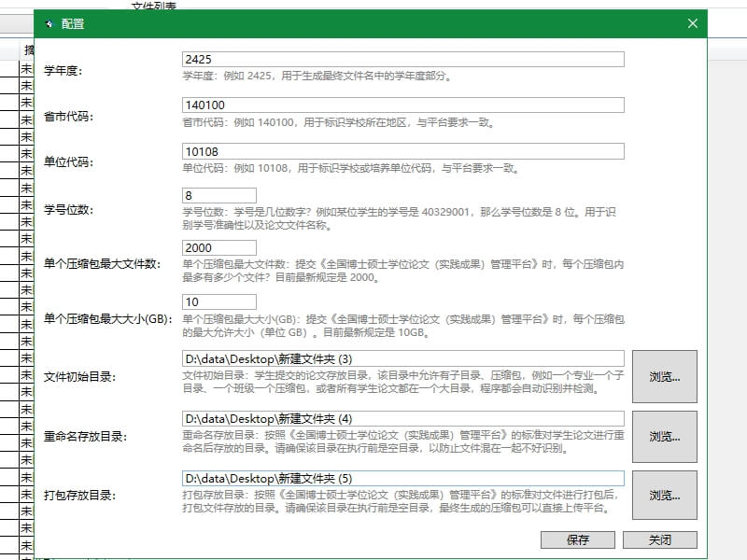747x560 pixels.
Task: Click the 文件初始目录 path field
Action: 402,357
